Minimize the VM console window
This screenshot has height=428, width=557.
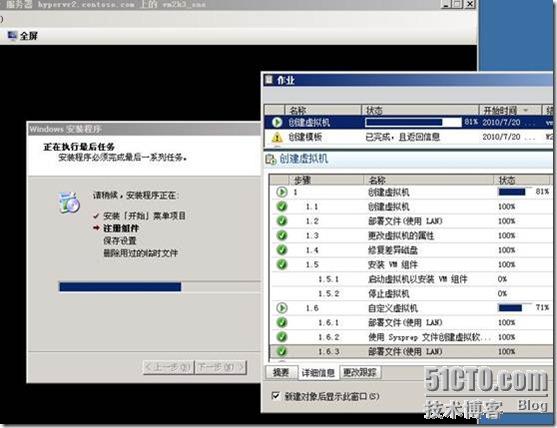446,4
